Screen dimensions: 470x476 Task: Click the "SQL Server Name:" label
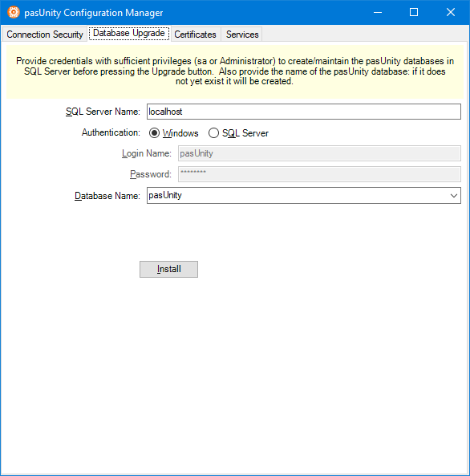(103, 112)
